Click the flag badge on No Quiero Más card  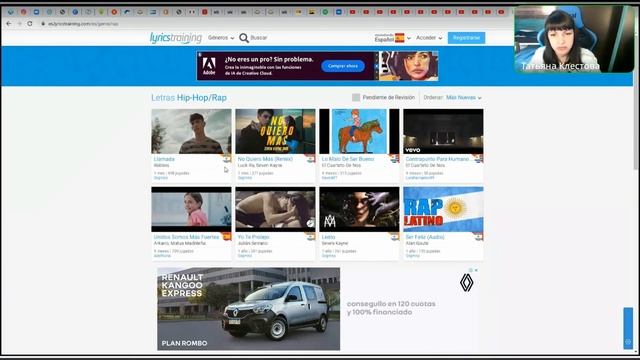[x=311, y=159]
